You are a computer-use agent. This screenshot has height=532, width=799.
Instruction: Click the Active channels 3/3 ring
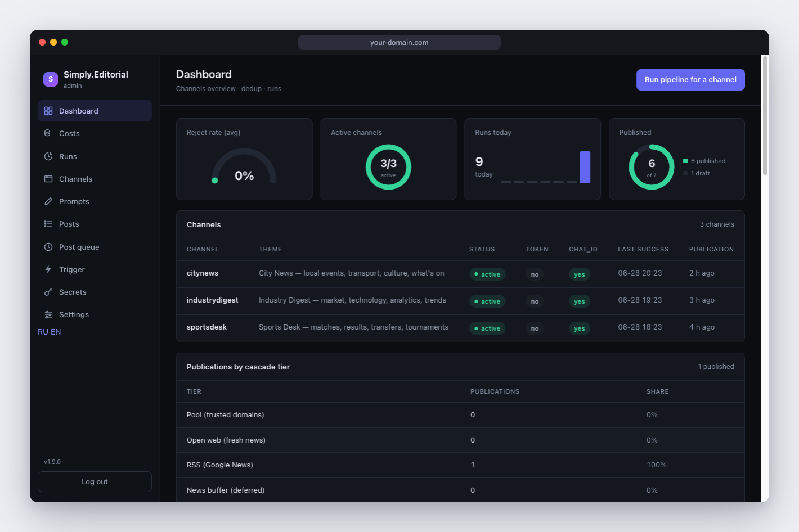[388, 167]
